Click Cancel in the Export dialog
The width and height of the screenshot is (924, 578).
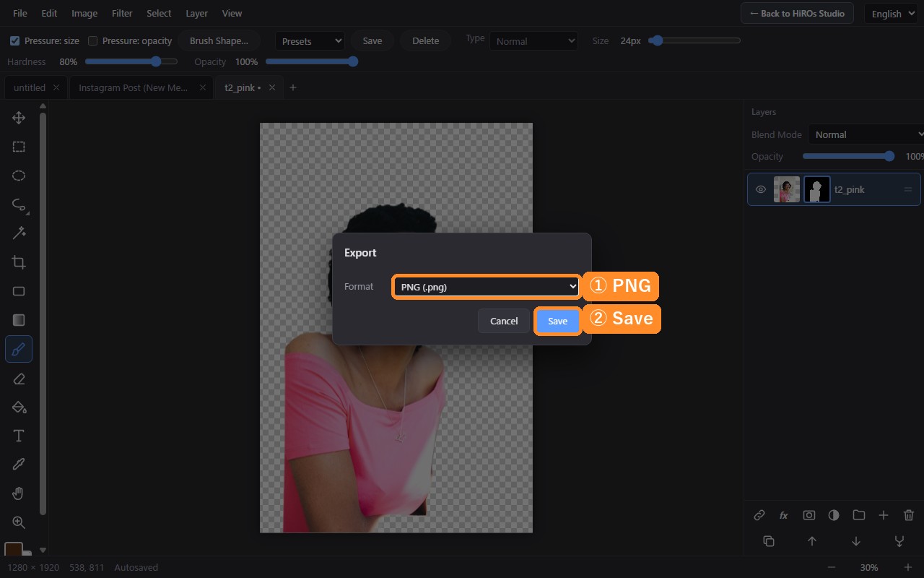pyautogui.click(x=504, y=321)
